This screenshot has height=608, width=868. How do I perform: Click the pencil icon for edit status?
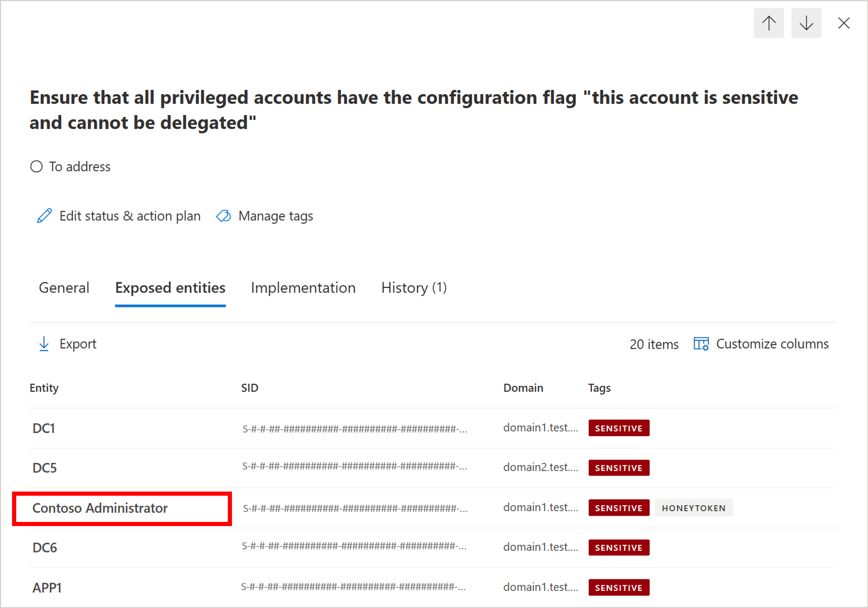pos(44,216)
